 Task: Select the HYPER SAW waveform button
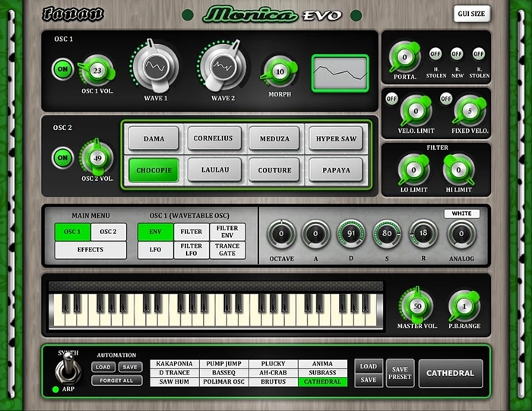pos(335,138)
